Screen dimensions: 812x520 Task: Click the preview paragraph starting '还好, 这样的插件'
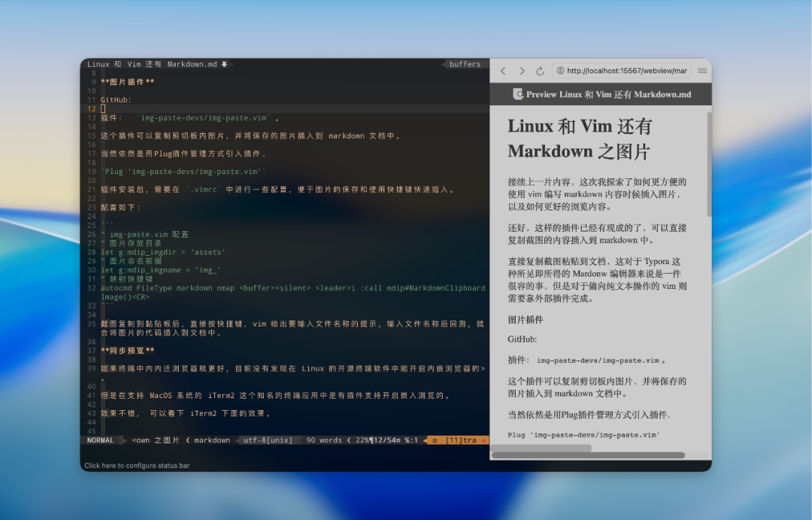pyautogui.click(x=596, y=234)
